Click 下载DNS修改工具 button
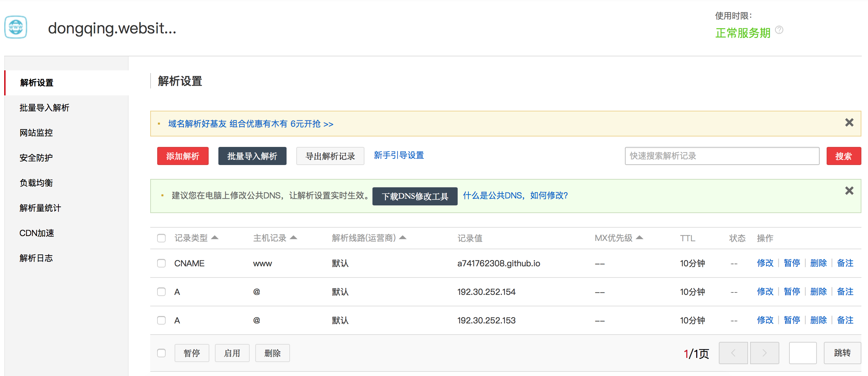Screen dimensions: 868x376 [415, 196]
